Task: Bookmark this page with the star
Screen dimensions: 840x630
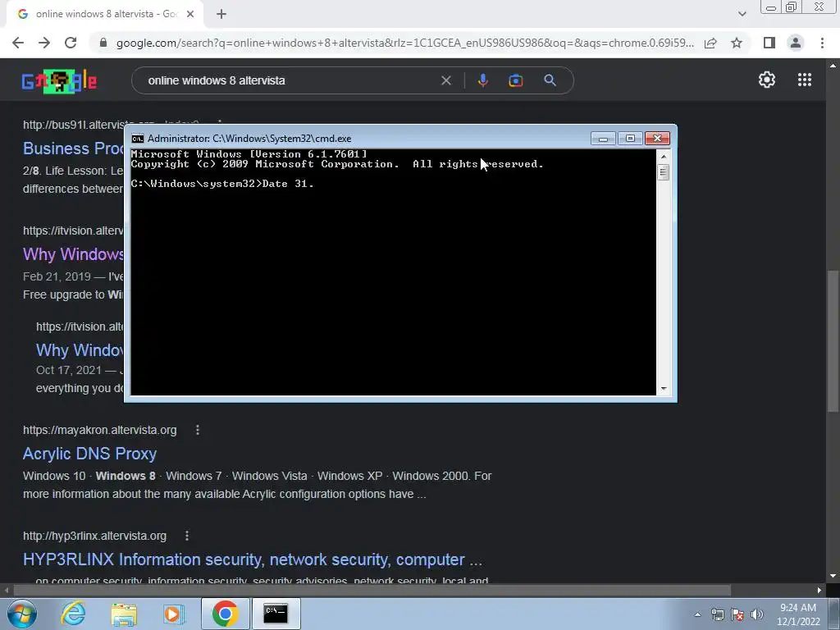Action: [737, 43]
